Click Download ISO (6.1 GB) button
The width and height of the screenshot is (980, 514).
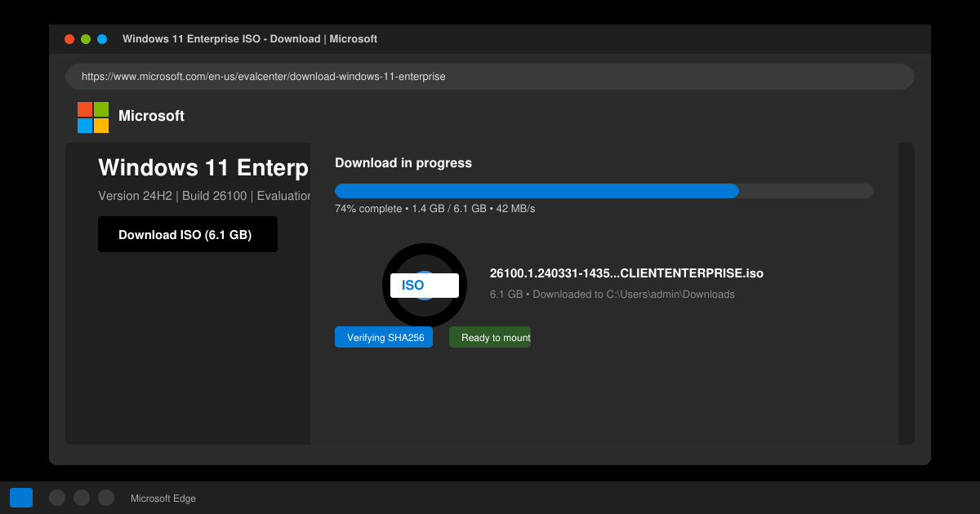[188, 234]
